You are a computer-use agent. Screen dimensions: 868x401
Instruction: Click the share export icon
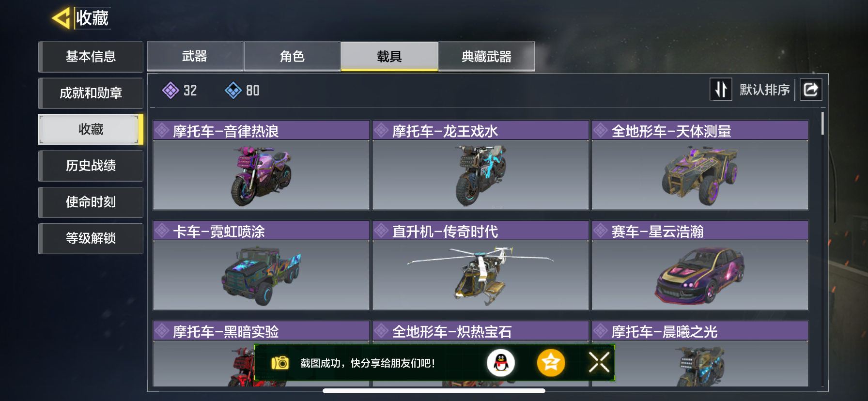tap(811, 90)
